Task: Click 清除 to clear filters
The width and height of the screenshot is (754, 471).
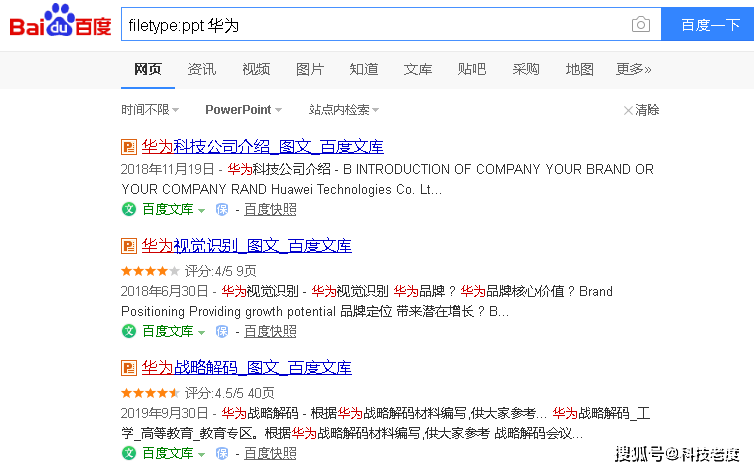Action: tap(647, 110)
